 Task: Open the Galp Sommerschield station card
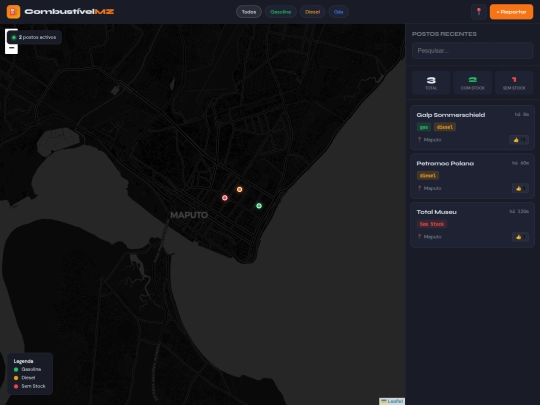pos(472,127)
